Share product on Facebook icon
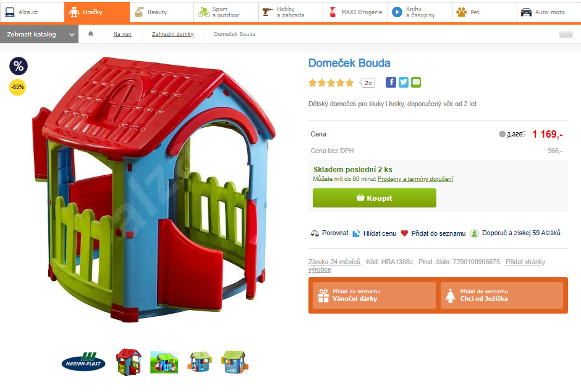 coord(391,82)
